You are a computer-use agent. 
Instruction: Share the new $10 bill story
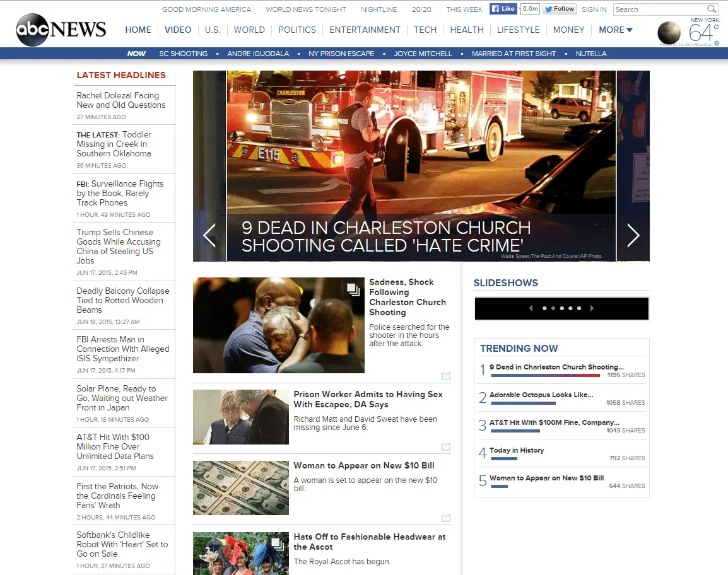click(x=446, y=518)
